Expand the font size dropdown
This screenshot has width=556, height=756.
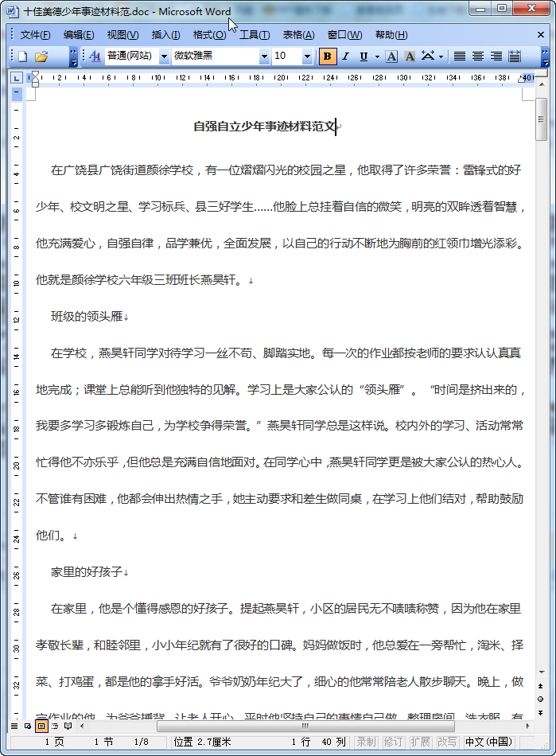coord(307,57)
